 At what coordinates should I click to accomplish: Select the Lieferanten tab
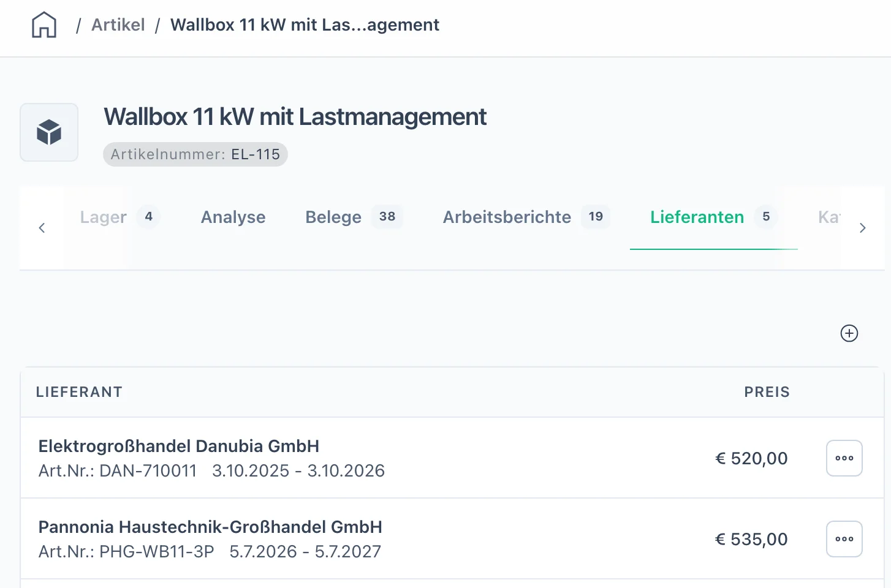pyautogui.click(x=713, y=217)
